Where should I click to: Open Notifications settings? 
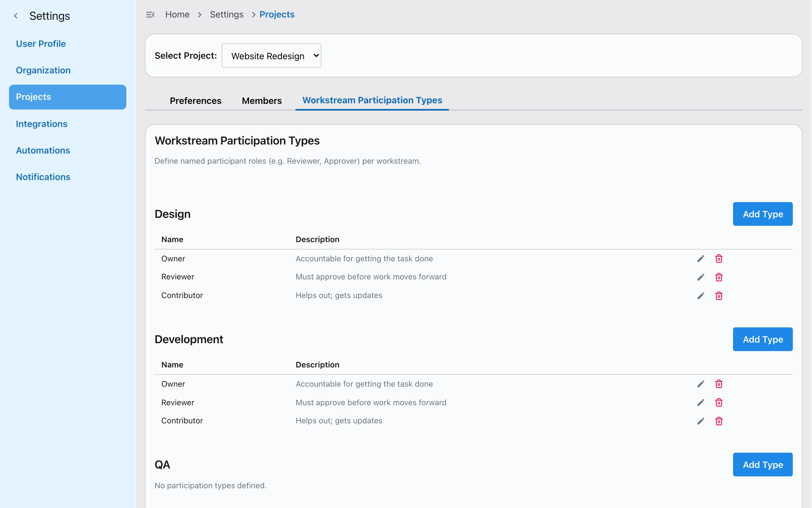click(x=43, y=177)
